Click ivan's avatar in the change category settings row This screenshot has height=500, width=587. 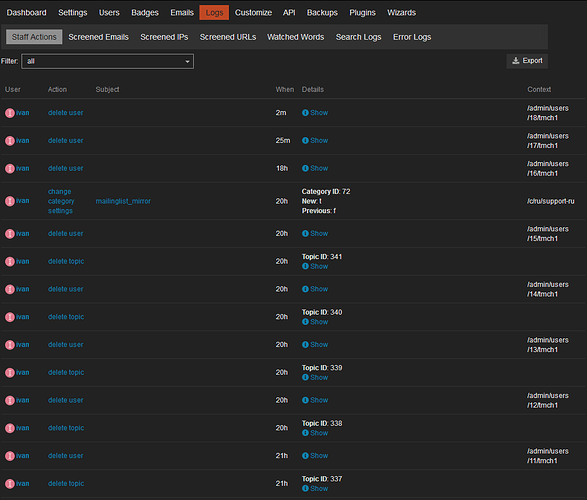pyautogui.click(x=10, y=201)
